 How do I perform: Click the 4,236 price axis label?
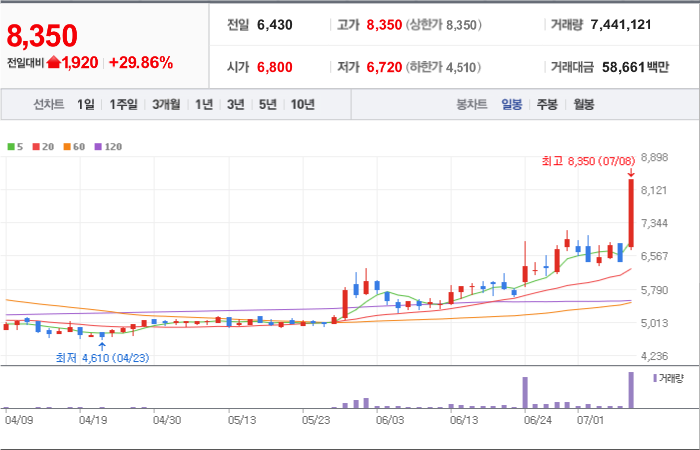tap(654, 356)
